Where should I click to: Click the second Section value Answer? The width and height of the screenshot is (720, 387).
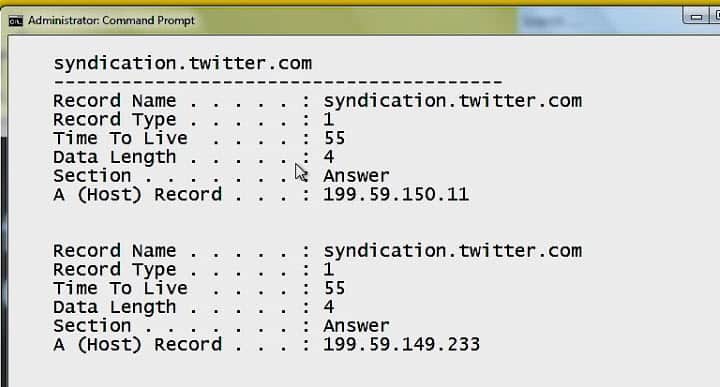point(356,326)
